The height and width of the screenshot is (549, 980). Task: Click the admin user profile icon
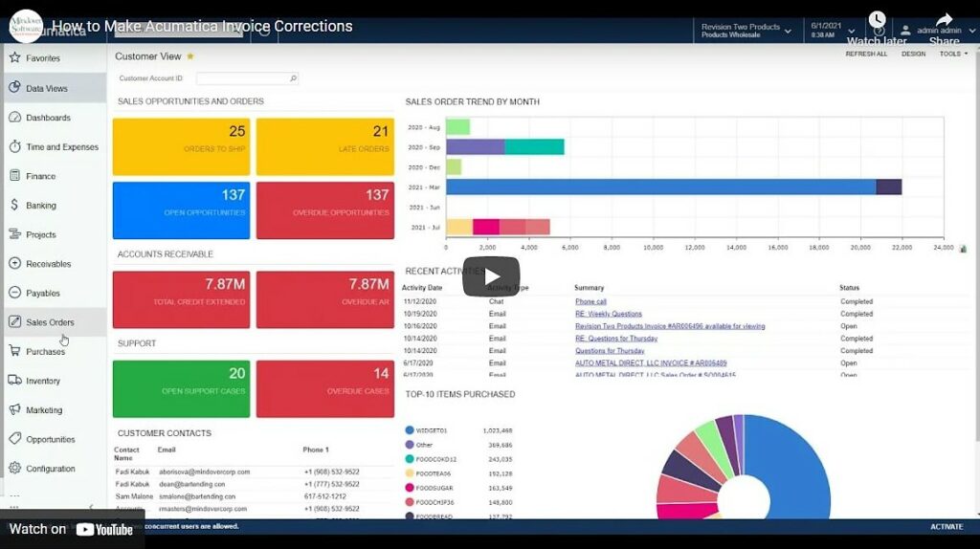(905, 30)
